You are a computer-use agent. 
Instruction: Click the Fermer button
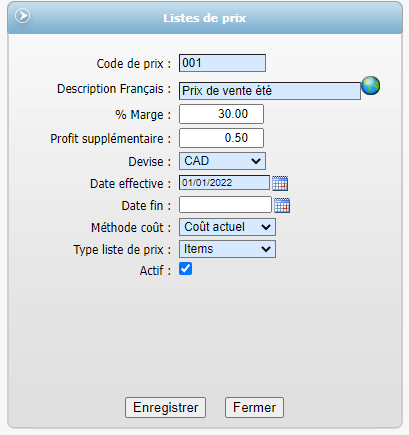coord(254,407)
